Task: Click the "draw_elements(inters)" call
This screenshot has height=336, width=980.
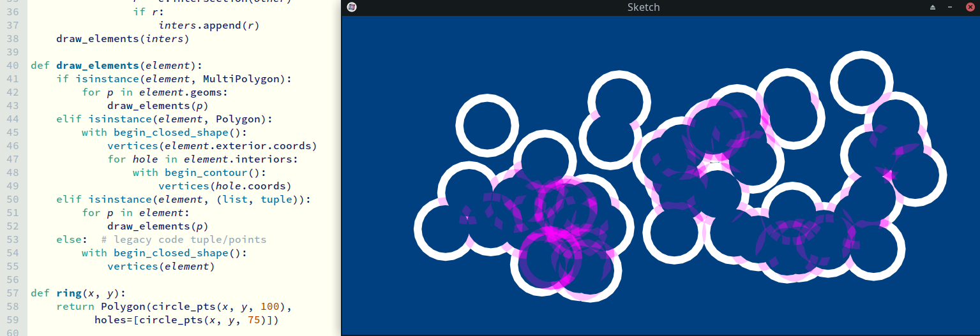Action: click(x=123, y=39)
